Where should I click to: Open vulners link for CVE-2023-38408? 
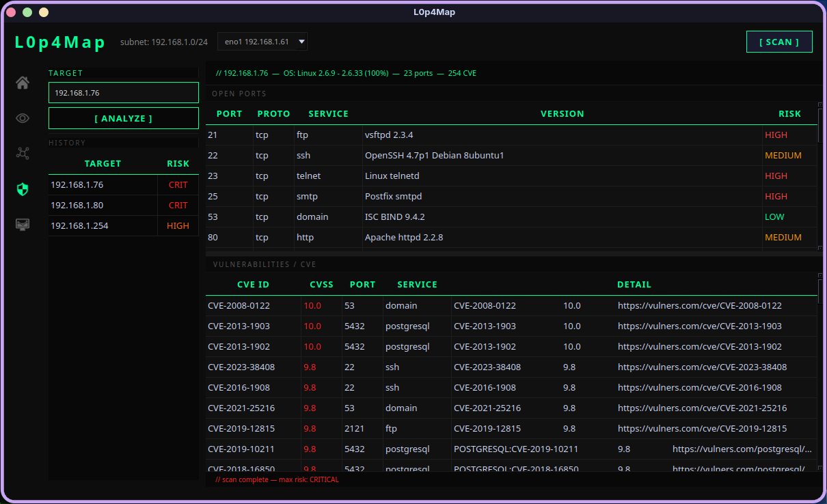(x=702, y=367)
